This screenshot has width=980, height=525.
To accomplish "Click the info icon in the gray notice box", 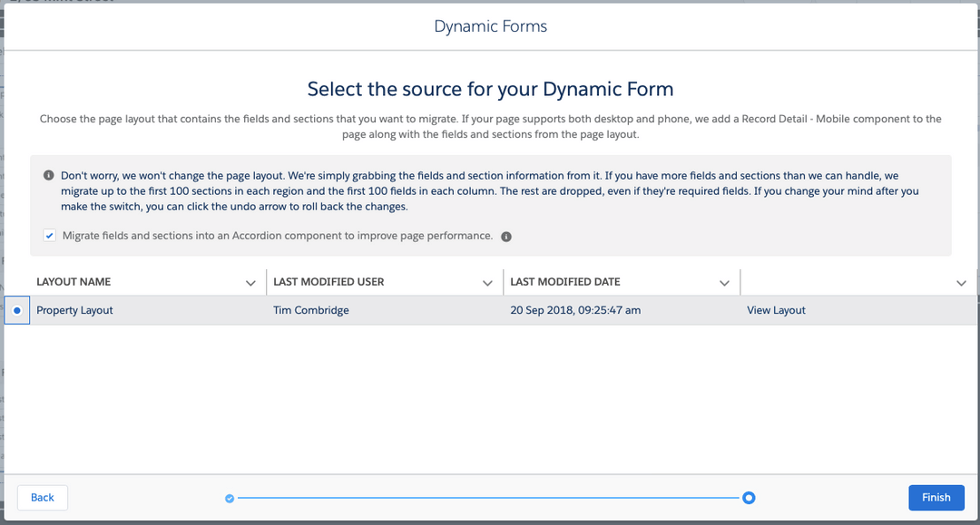I will click(x=47, y=175).
